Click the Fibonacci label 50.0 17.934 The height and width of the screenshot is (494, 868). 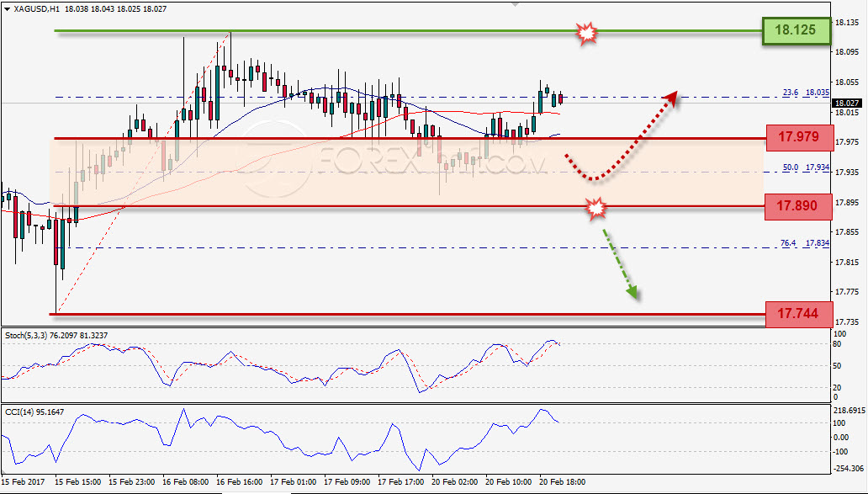(x=806, y=167)
